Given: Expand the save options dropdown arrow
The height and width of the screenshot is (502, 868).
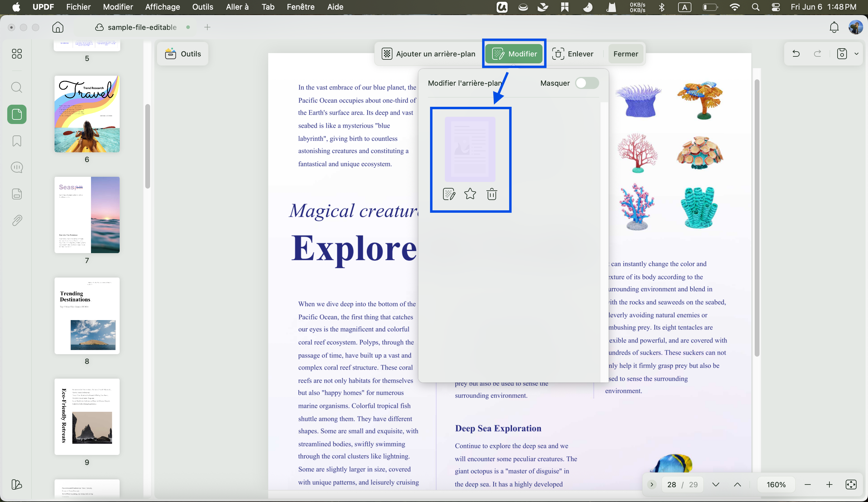Looking at the screenshot, I should [x=857, y=53].
